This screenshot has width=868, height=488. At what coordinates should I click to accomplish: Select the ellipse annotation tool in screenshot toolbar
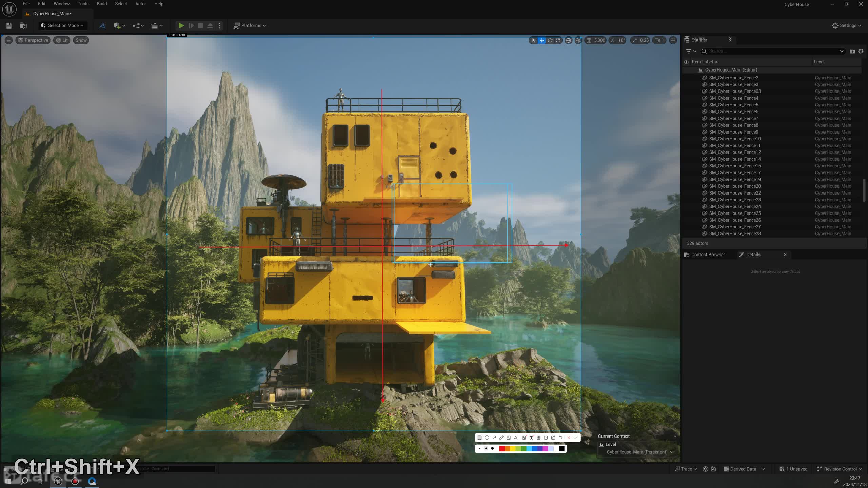point(487,438)
